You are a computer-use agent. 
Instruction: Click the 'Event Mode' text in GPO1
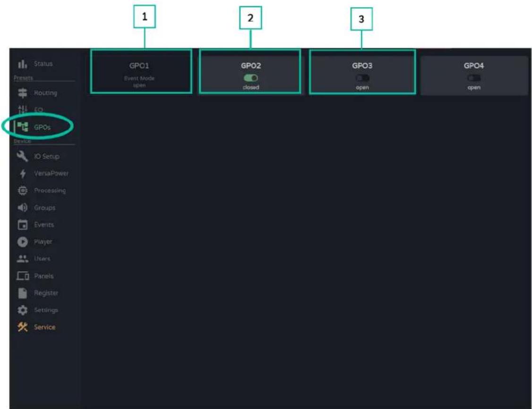(x=139, y=78)
